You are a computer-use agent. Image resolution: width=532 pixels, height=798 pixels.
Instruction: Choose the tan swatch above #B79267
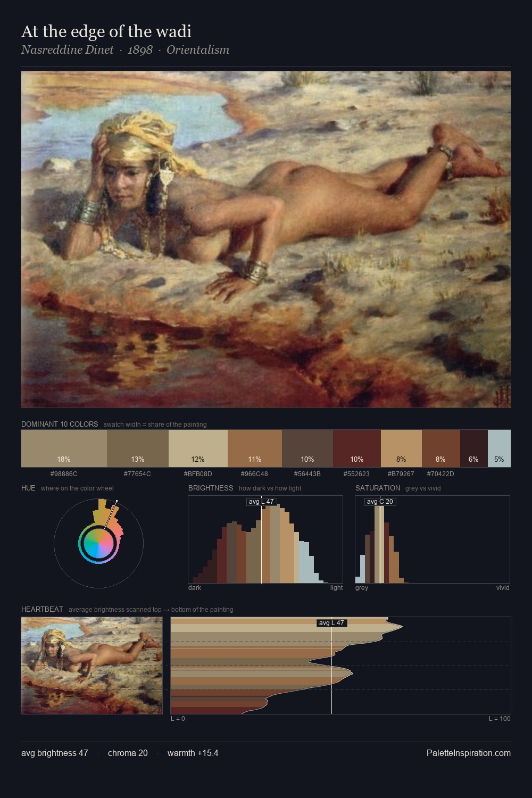tap(401, 448)
